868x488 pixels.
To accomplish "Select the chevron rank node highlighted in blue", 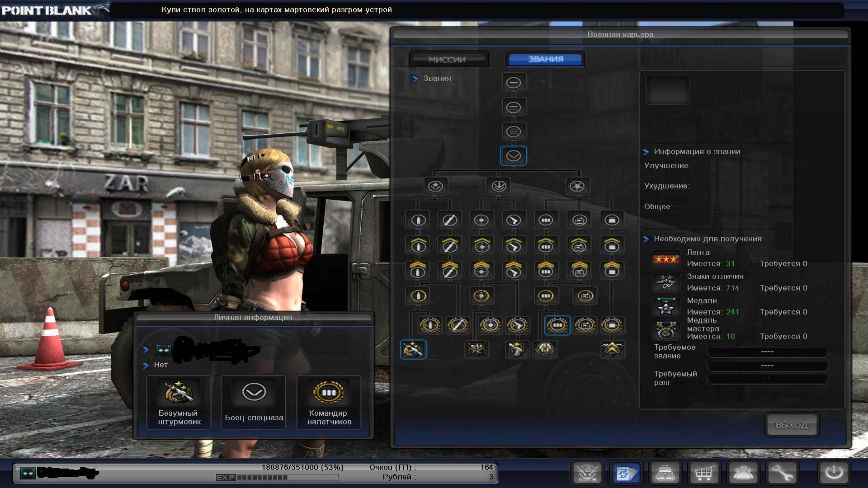I will [x=514, y=156].
